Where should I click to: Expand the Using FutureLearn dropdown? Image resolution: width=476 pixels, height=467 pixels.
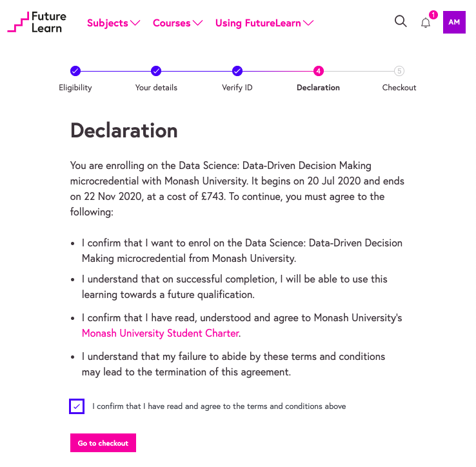264,23
